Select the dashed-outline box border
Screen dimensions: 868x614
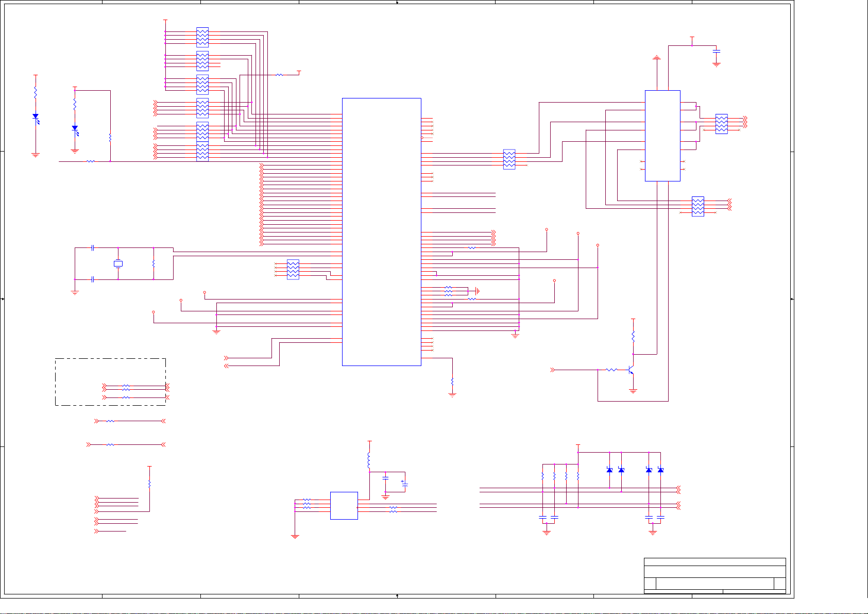click(110, 382)
